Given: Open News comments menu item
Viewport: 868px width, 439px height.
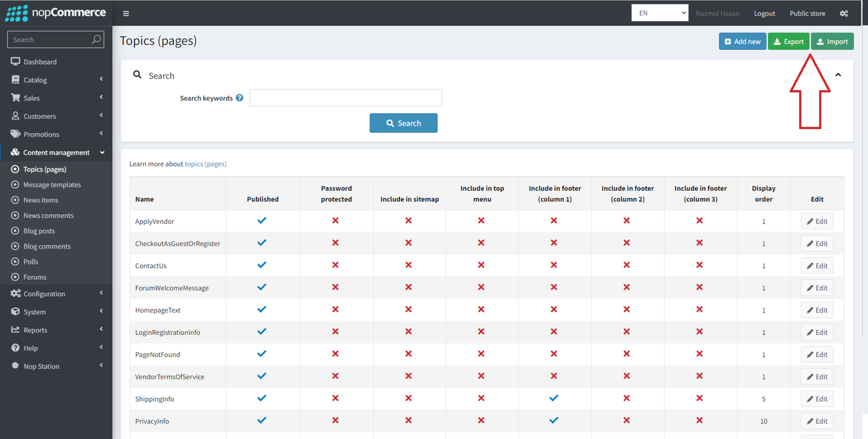Looking at the screenshot, I should (x=56, y=215).
